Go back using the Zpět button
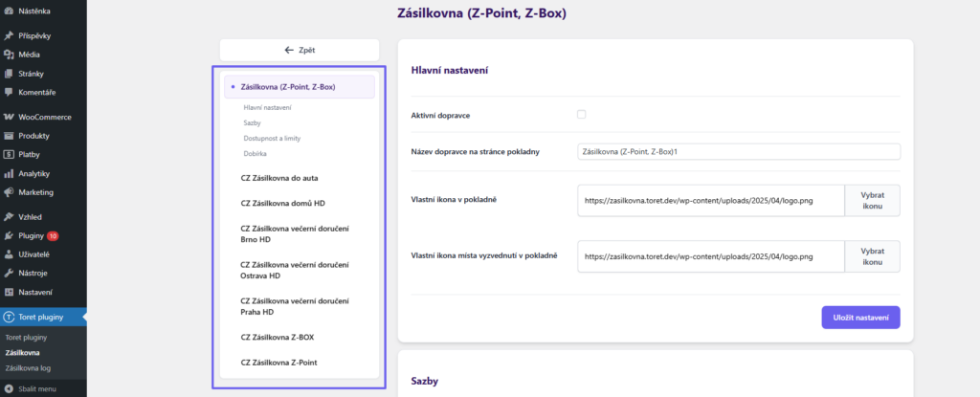The image size is (980, 397). click(x=300, y=50)
